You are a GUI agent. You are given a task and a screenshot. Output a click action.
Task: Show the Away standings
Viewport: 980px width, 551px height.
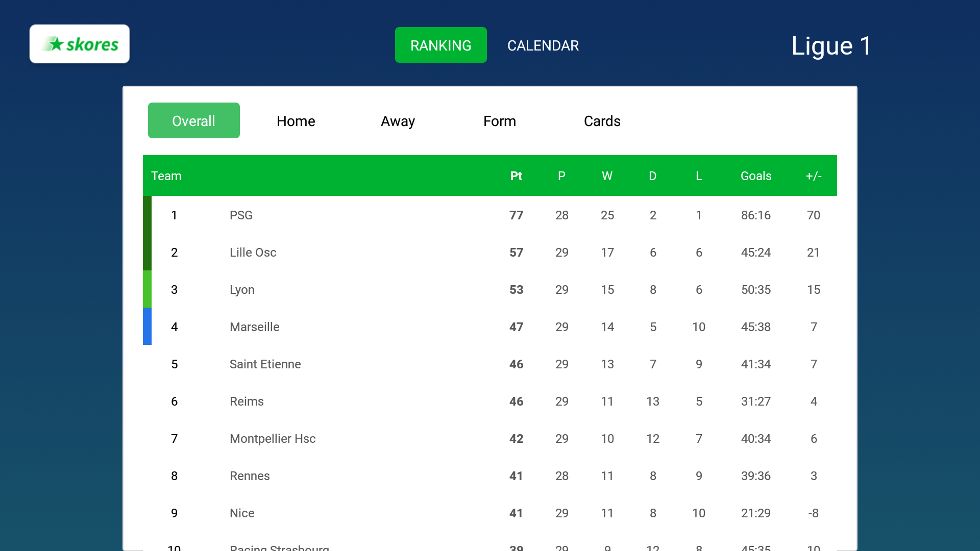point(398,121)
